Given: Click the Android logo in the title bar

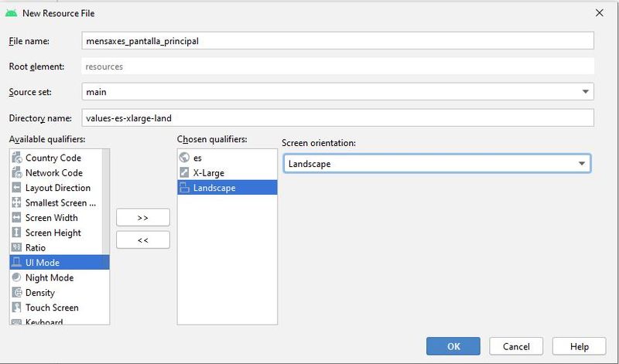Looking at the screenshot, I should pos(11,13).
